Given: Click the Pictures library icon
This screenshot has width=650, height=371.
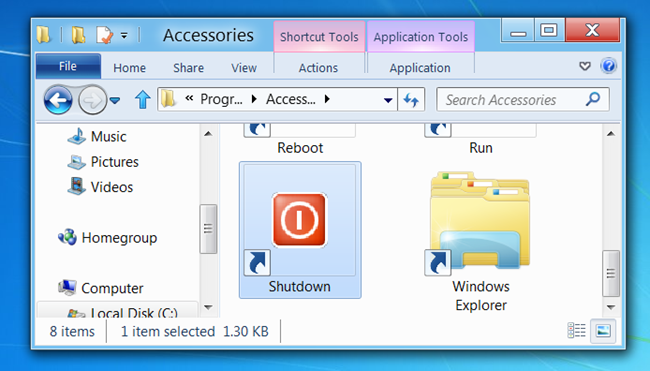Looking at the screenshot, I should 77,162.
